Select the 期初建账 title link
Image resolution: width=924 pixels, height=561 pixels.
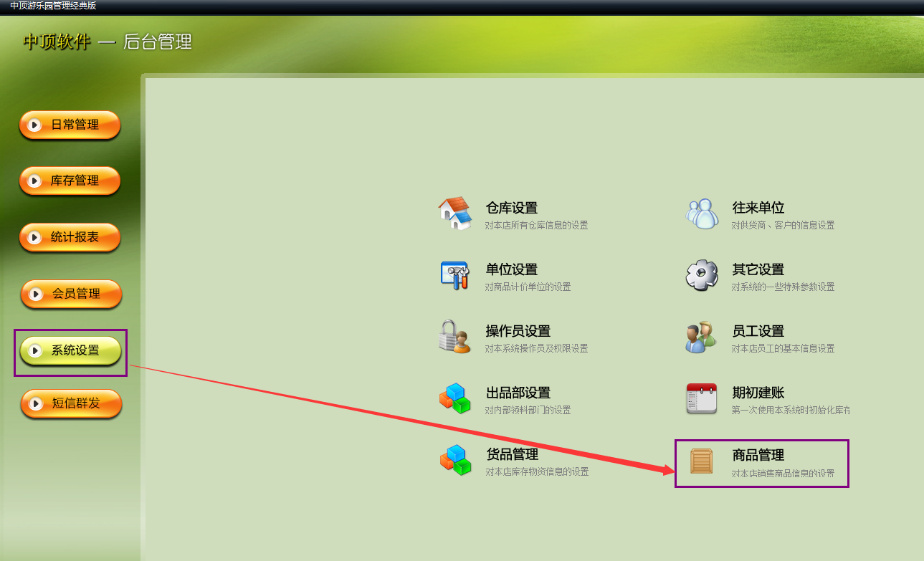(x=758, y=393)
